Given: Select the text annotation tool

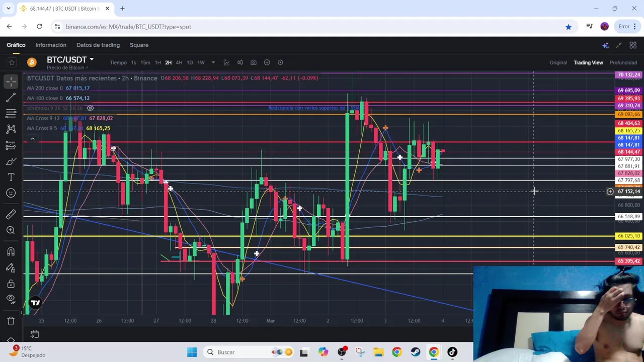Looking at the screenshot, I should [x=11, y=177].
